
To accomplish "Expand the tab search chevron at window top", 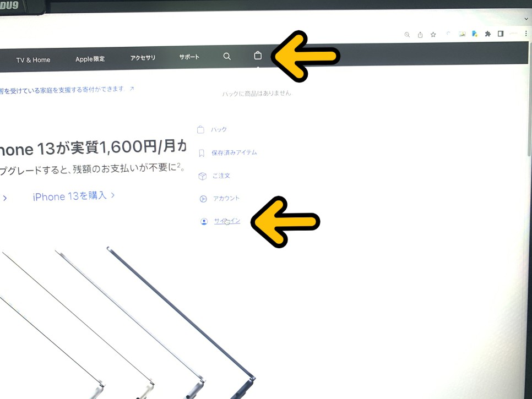I will (526, 19).
